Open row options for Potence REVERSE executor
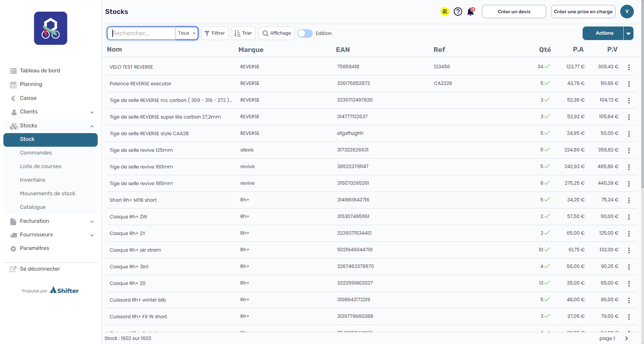 (629, 84)
